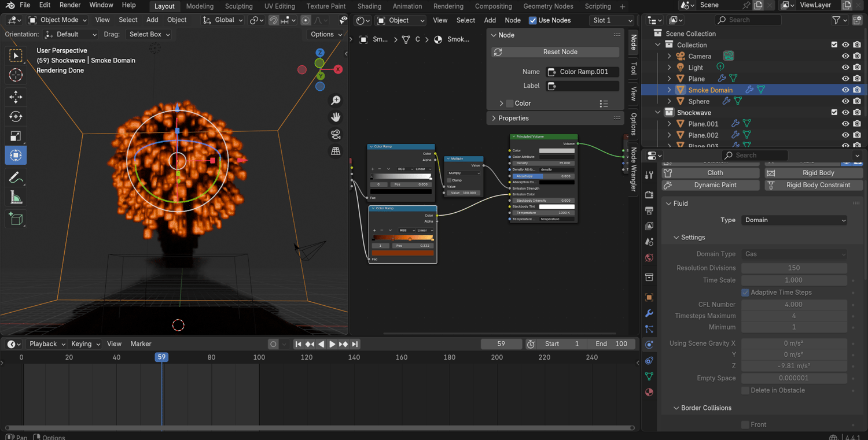Choose the Add Cube tool icon
The image size is (868, 440).
(16, 219)
